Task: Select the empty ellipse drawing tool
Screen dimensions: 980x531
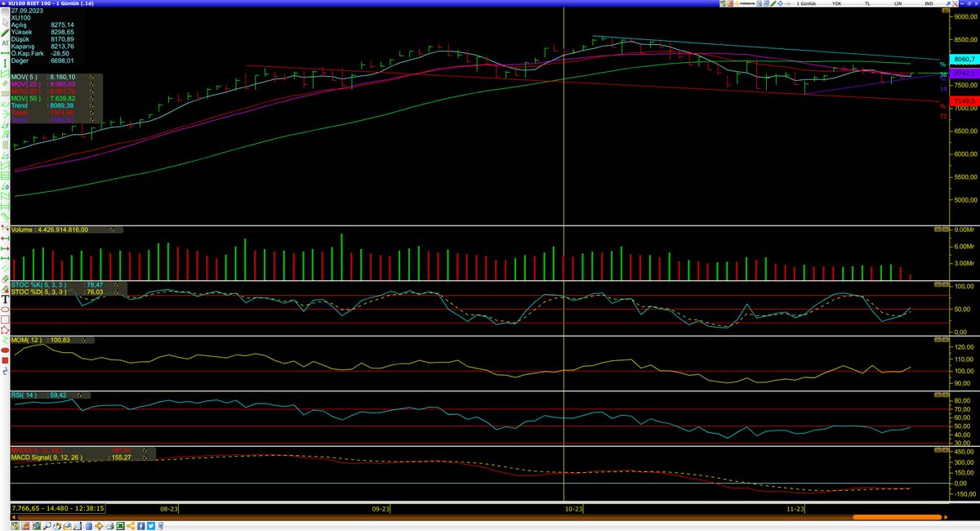Action: (x=7, y=309)
